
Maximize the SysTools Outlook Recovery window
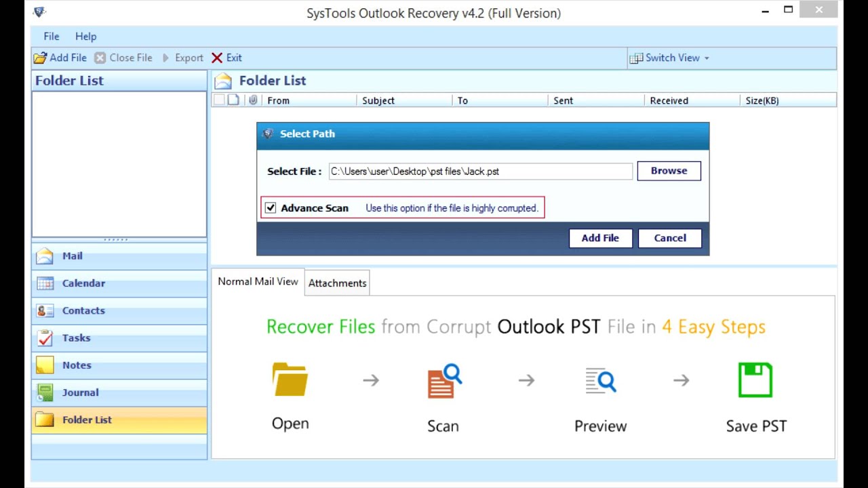tap(788, 10)
